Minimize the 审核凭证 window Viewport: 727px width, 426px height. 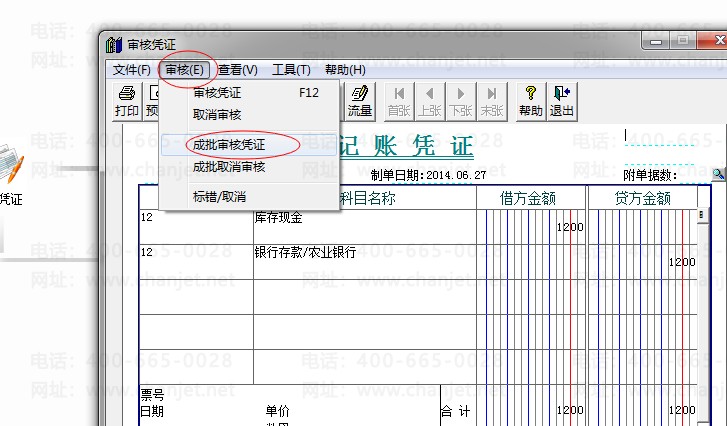click(x=656, y=41)
